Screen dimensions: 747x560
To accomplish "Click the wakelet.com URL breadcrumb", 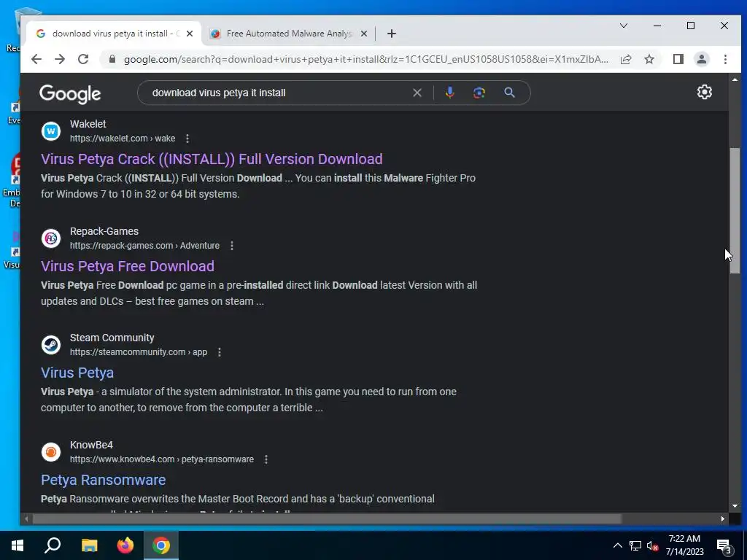I will coord(123,139).
